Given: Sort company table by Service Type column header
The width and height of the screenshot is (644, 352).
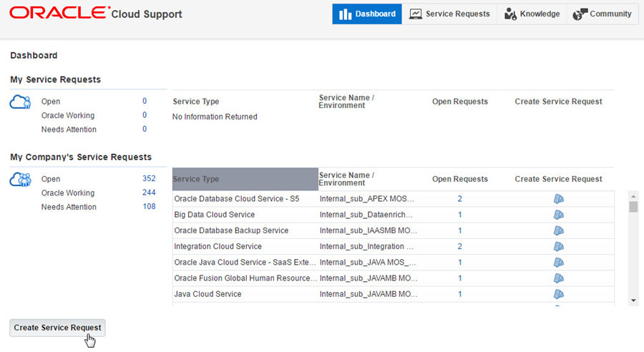Looking at the screenshot, I should (x=196, y=180).
